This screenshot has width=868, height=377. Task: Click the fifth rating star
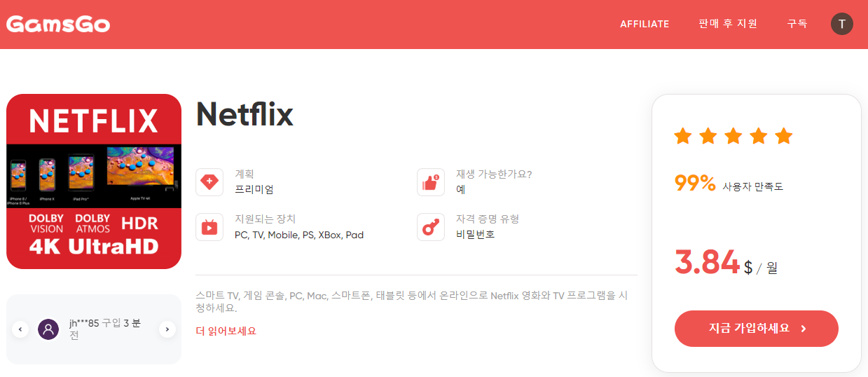(784, 136)
